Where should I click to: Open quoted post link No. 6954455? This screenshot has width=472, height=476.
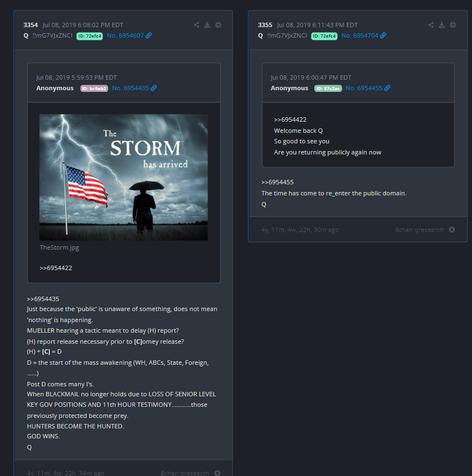364,88
